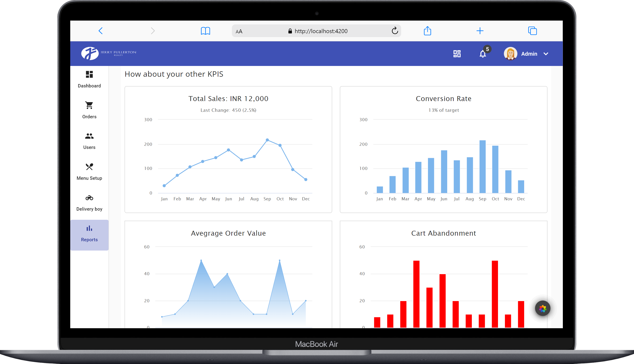Reload the page with the refresh icon

pyautogui.click(x=395, y=31)
